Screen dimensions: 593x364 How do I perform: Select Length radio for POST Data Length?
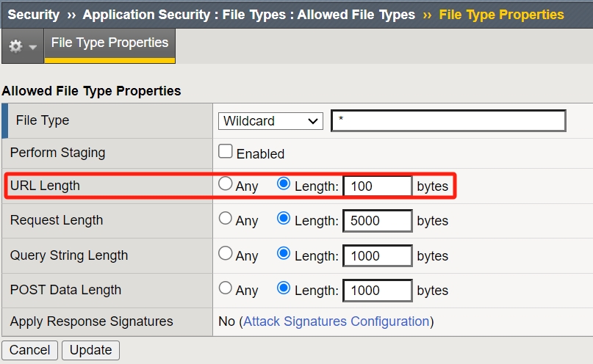pos(284,288)
